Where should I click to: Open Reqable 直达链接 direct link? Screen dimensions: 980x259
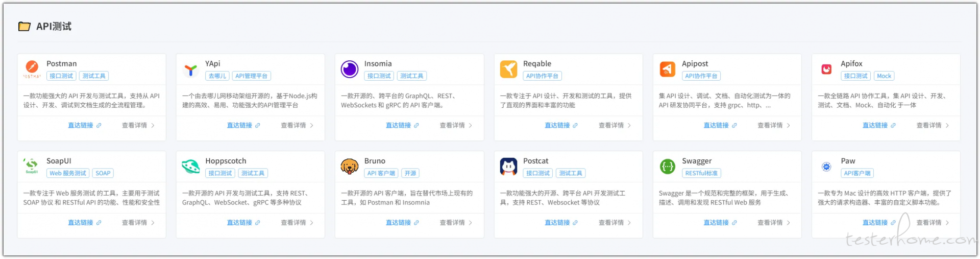tap(561, 125)
